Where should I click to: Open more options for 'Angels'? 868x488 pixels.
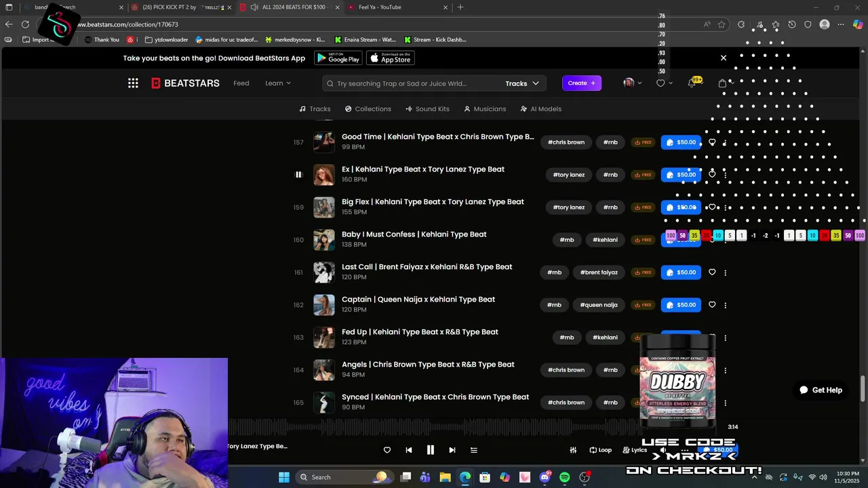click(726, 370)
